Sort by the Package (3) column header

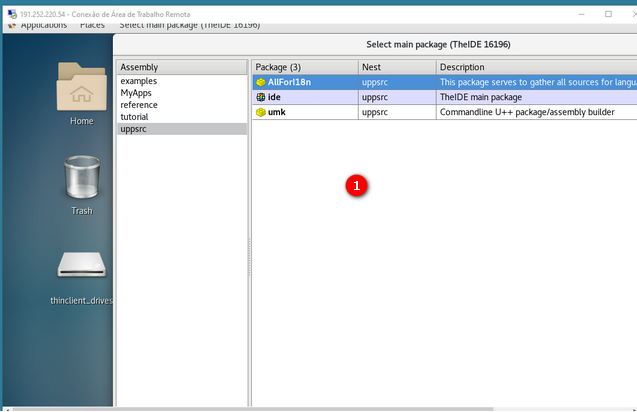pyautogui.click(x=304, y=67)
